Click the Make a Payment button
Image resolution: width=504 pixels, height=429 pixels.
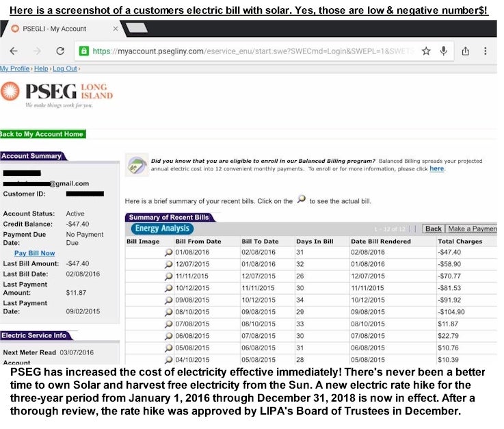472,229
